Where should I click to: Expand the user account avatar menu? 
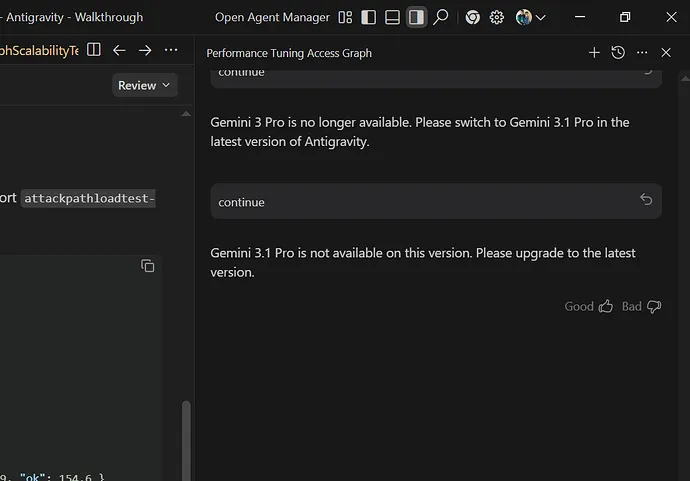point(530,17)
